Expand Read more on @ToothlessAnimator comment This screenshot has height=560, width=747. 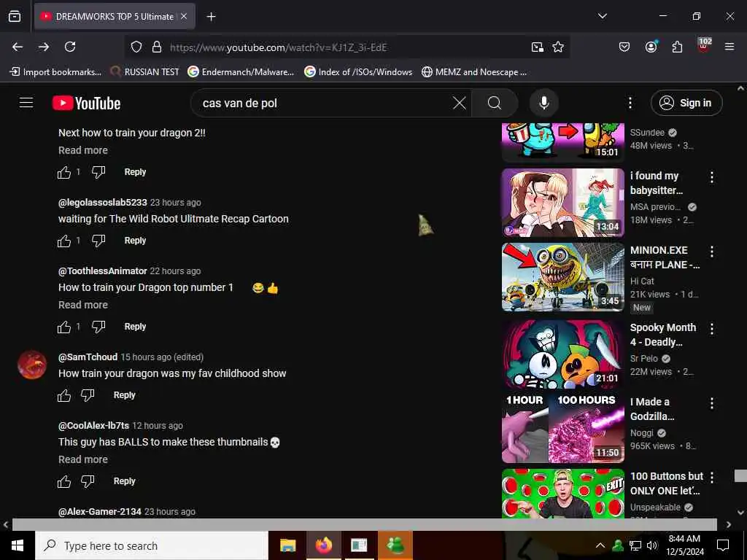(x=83, y=305)
